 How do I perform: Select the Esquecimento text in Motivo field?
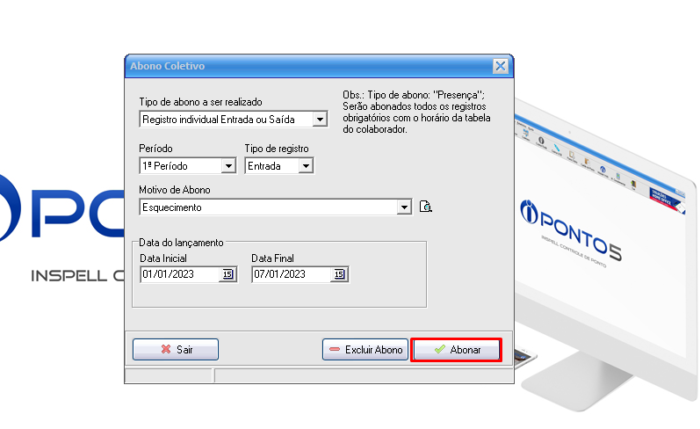pos(172,207)
